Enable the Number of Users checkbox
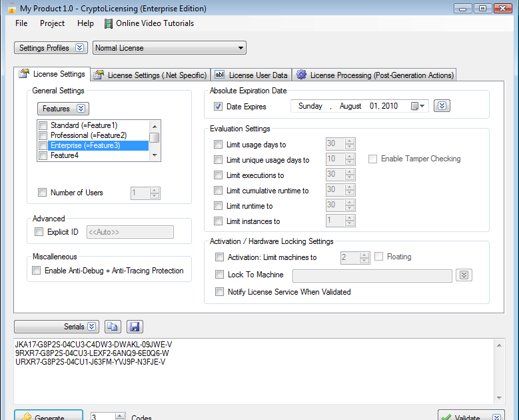The height and width of the screenshot is (420, 519). coord(43,193)
